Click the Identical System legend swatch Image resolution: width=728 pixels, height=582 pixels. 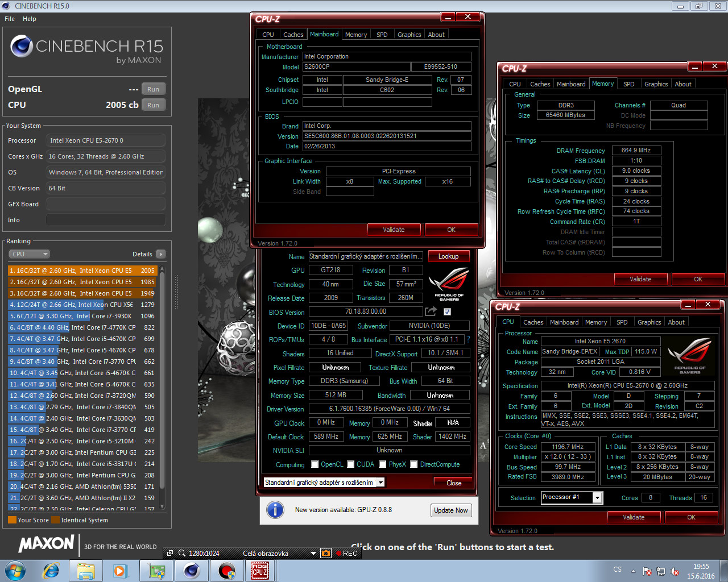55,519
